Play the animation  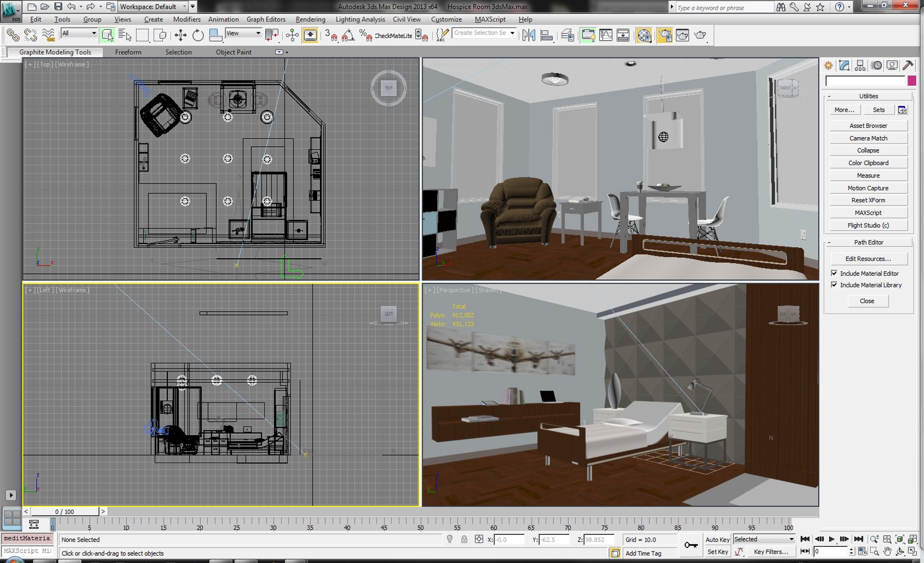(x=832, y=540)
